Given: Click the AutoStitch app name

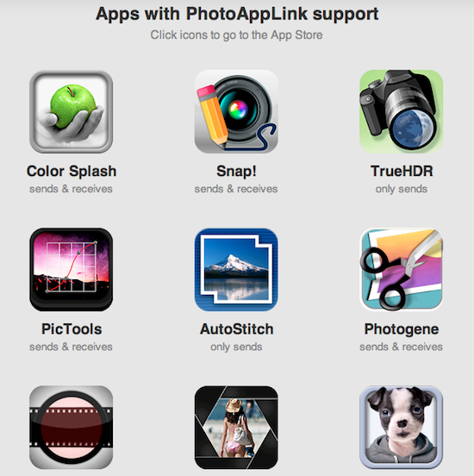Looking at the screenshot, I should tap(236, 329).
